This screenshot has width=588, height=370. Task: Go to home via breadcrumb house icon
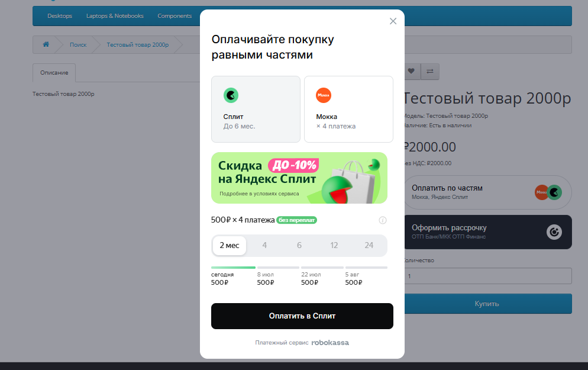(46, 44)
